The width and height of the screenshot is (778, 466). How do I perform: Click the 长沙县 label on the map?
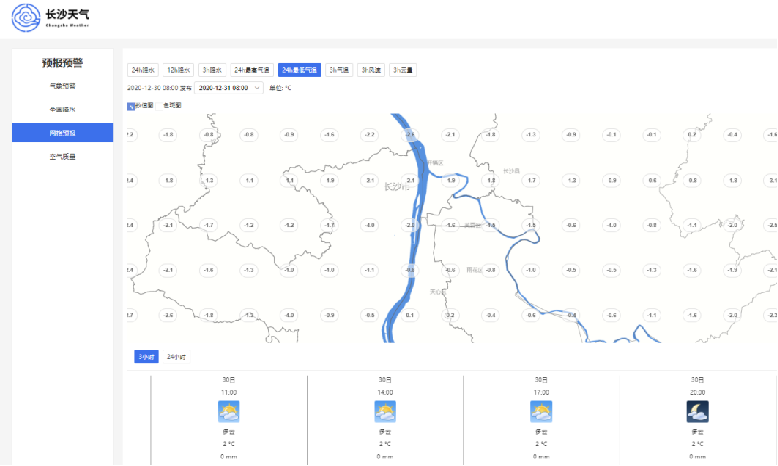click(x=511, y=171)
